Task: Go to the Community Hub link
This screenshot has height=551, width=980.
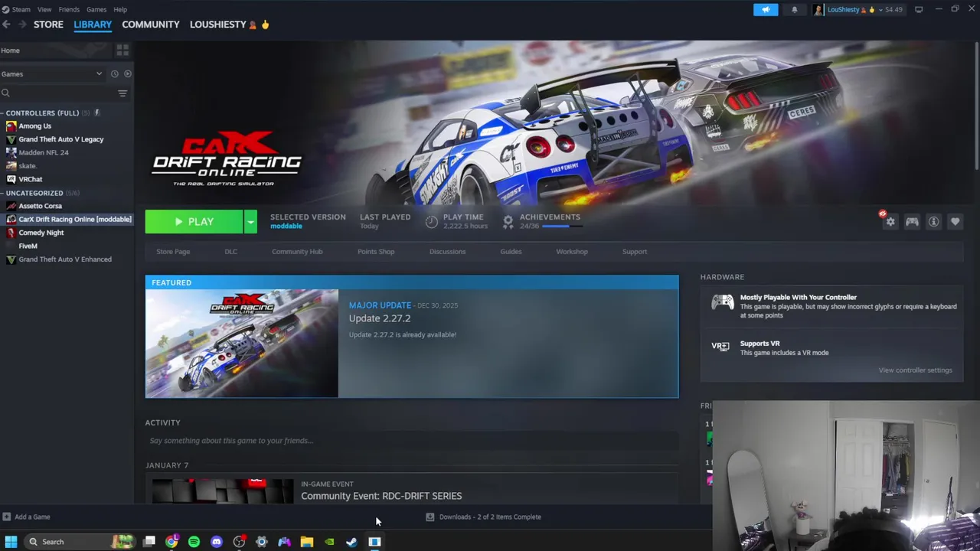Action: click(297, 251)
